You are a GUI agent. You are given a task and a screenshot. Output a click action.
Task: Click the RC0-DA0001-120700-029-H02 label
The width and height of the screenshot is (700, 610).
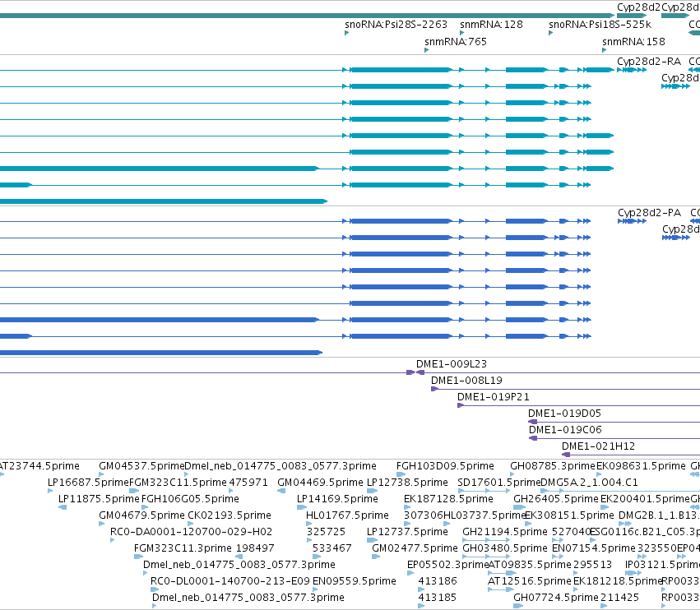coord(191,533)
